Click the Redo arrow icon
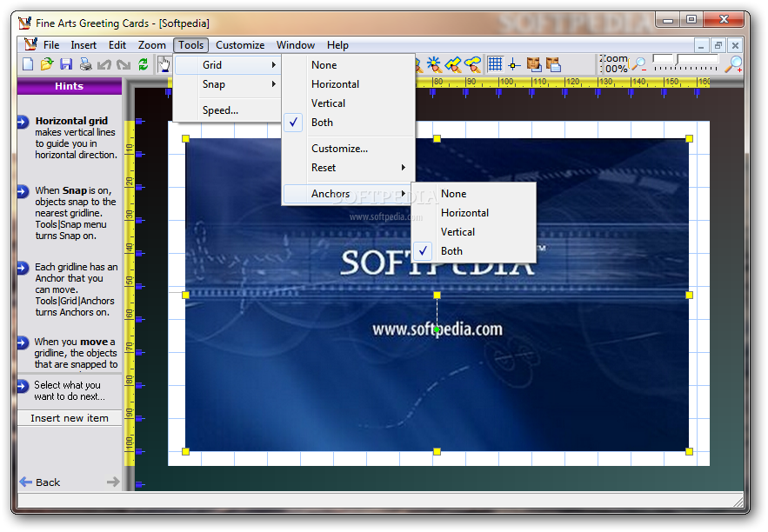768x532 pixels. click(x=123, y=64)
